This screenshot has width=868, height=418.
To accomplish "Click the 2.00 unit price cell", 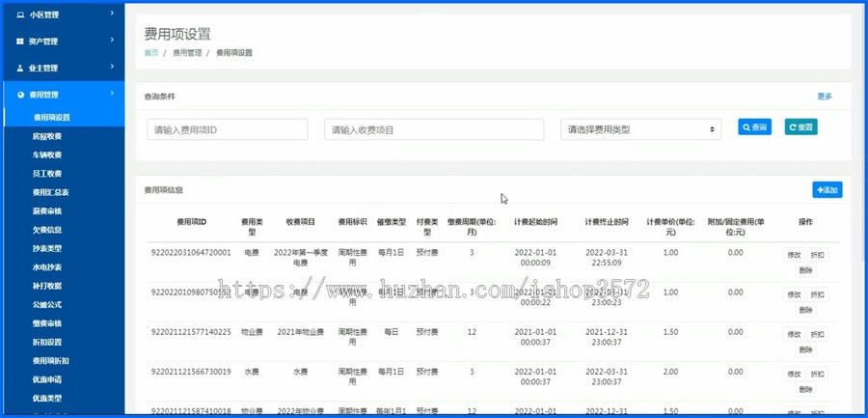I will (670, 372).
